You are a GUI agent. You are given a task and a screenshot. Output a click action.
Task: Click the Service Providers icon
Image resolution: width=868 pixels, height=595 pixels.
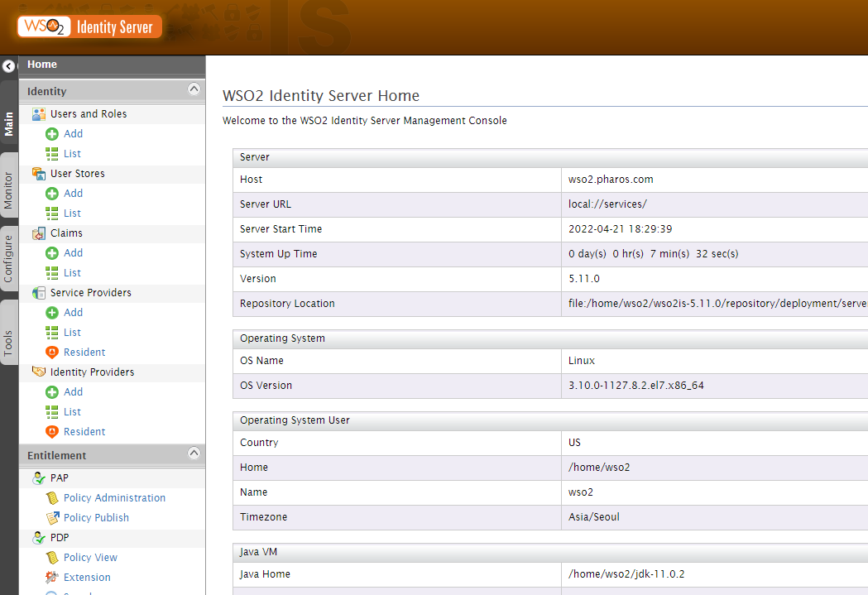point(39,293)
